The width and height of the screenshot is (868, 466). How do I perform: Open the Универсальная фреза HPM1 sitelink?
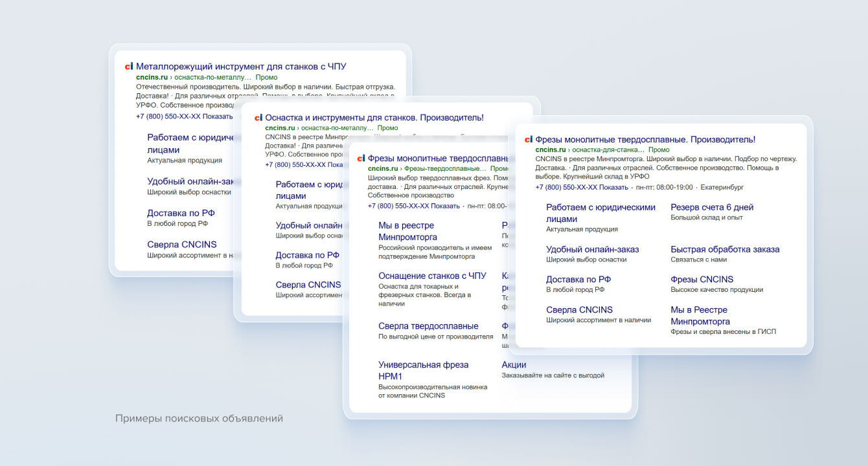coord(424,370)
